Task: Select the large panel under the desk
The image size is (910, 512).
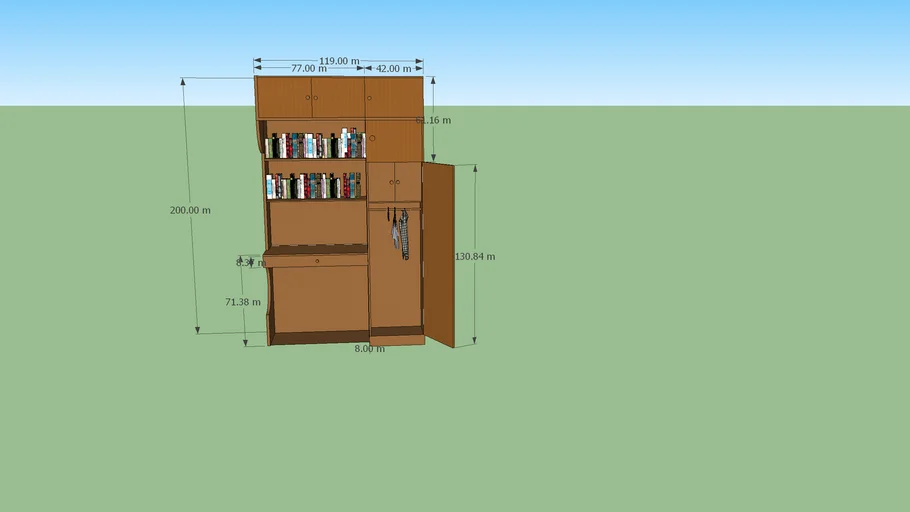Action: (318, 298)
